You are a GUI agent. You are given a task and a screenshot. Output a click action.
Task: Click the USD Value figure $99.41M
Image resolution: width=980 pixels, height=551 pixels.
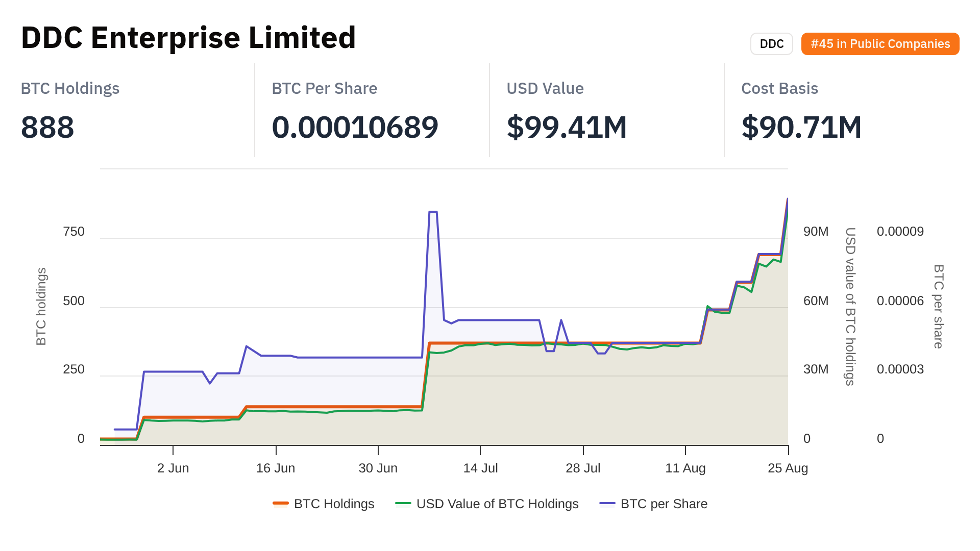point(567,127)
